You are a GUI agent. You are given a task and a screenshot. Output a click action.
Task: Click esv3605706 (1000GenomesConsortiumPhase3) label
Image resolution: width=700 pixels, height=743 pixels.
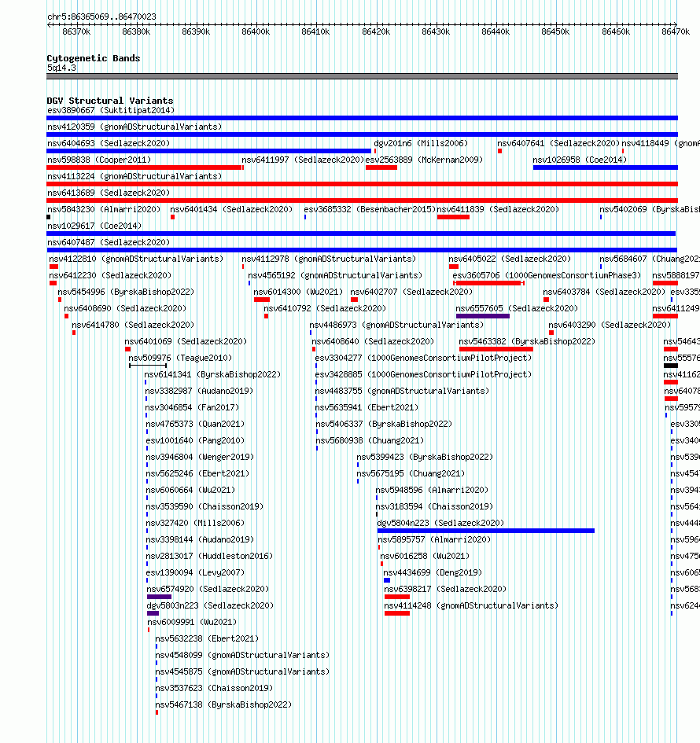pyautogui.click(x=547, y=275)
